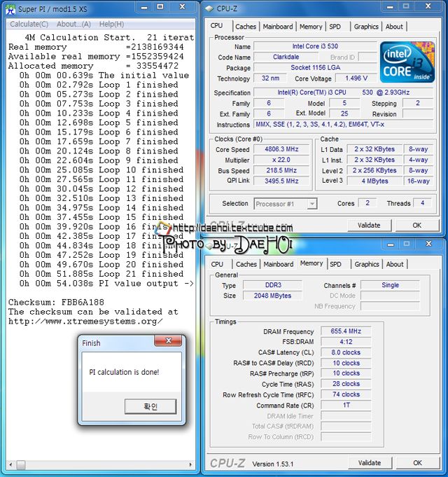448x477 pixels.
Task: Expand the Processor #1 selection dropdown
Action: 312,204
